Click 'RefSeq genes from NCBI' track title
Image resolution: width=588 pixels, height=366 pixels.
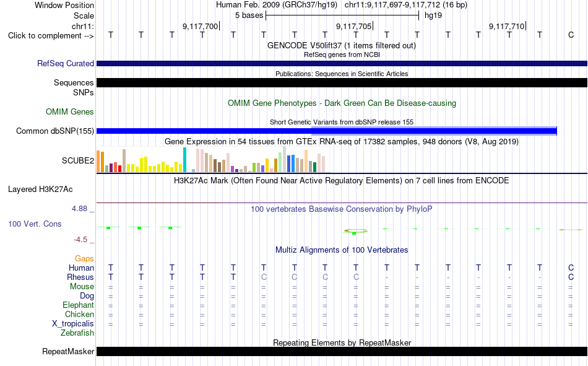[342, 54]
